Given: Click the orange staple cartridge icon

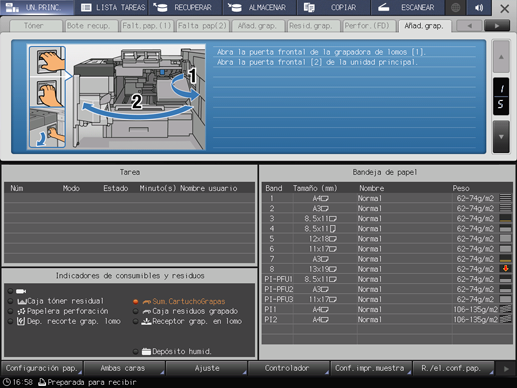Looking at the screenshot, I should [147, 302].
